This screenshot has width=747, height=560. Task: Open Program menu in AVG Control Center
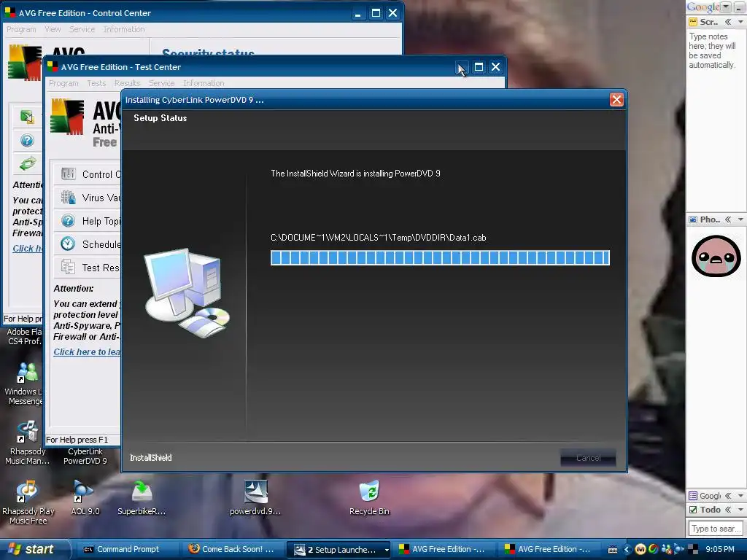click(x=21, y=29)
